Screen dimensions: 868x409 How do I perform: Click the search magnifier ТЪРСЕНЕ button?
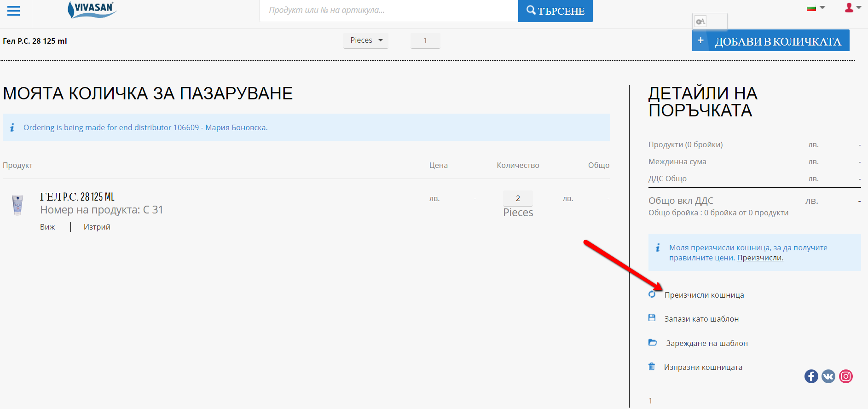click(555, 11)
